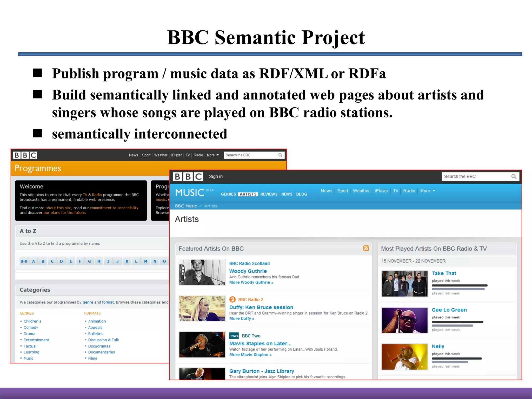Click News in Music window navigation
532x399 pixels.
tap(326, 191)
